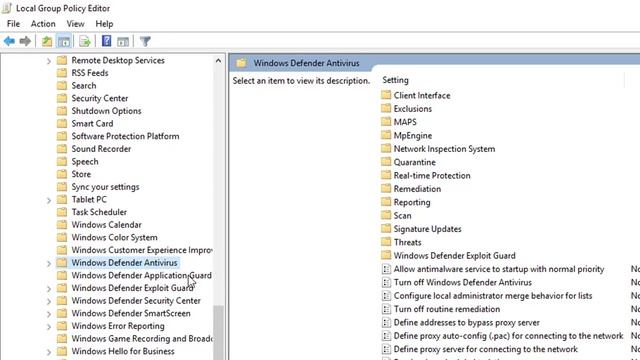The width and height of the screenshot is (640, 360).
Task: Open the Quarantine folder
Action: (414, 162)
